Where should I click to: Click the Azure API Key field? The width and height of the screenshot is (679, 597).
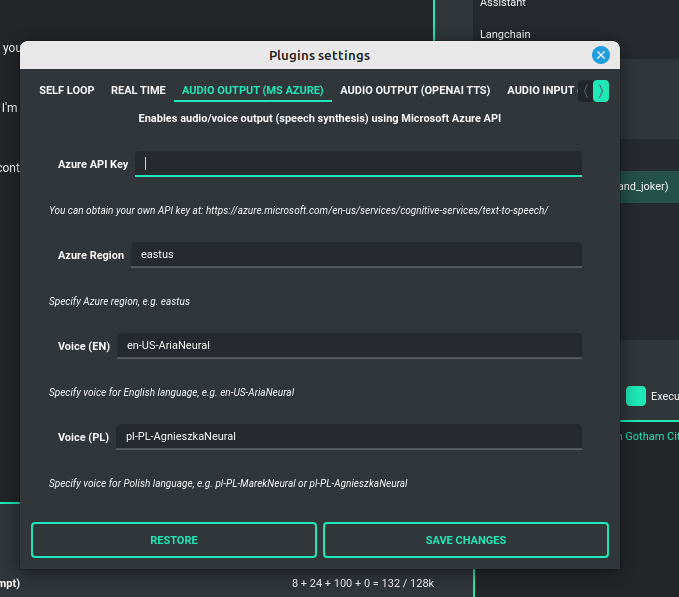[358, 163]
